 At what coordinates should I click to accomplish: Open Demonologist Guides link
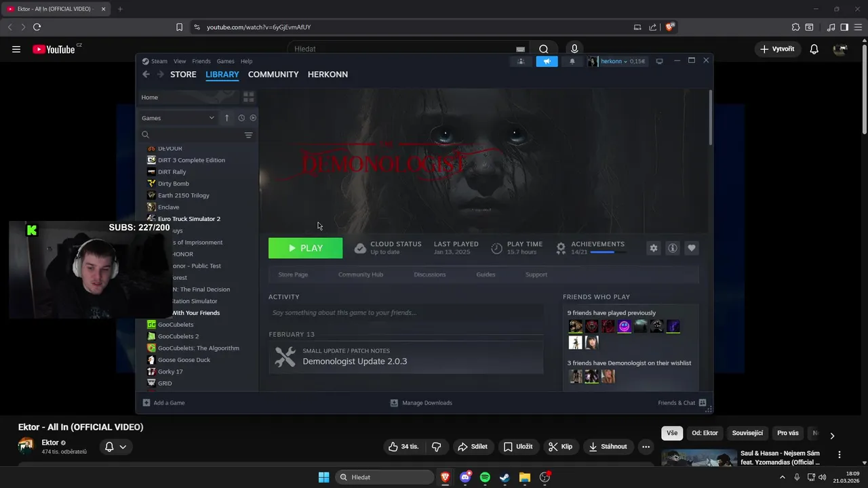(x=486, y=274)
